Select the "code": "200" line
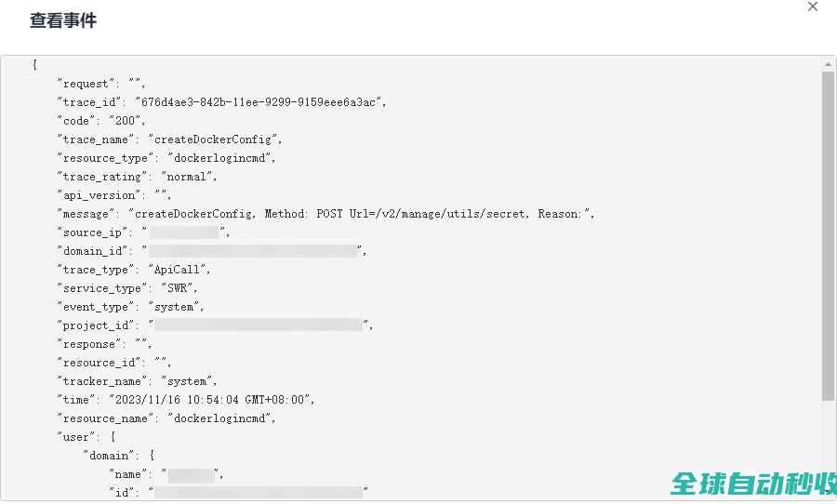 (100, 121)
